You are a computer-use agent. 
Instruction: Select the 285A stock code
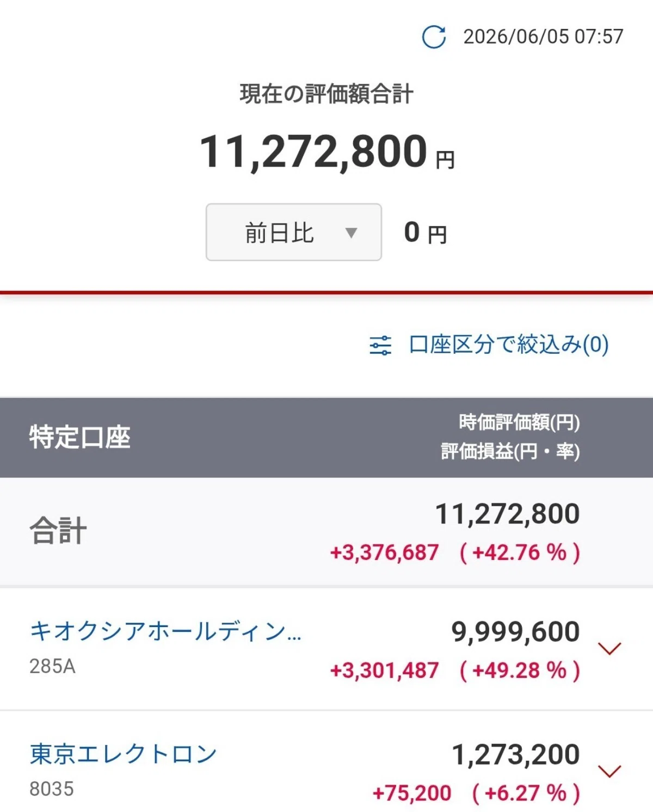tap(52, 666)
